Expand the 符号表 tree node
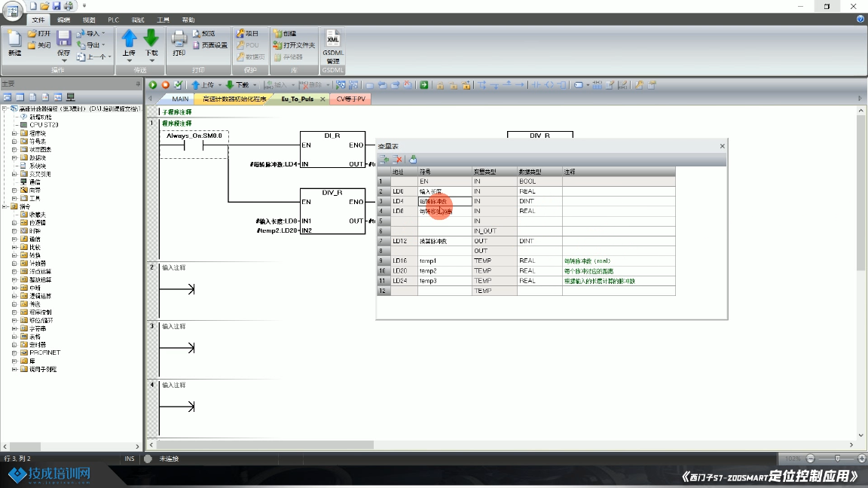The width and height of the screenshot is (868, 488). pos(14,142)
